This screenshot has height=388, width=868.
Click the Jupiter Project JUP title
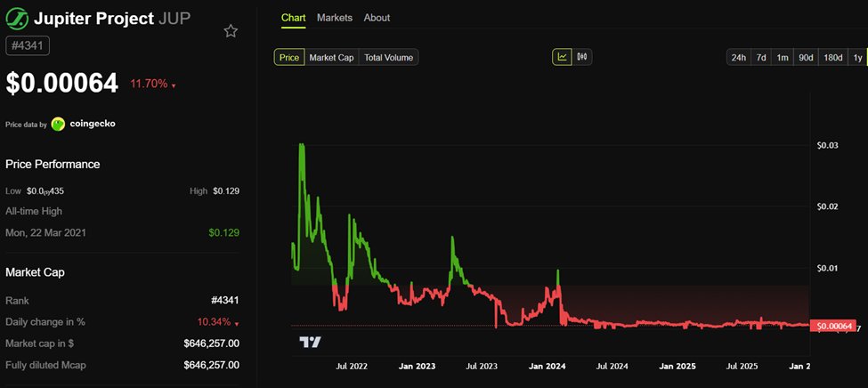pos(112,19)
